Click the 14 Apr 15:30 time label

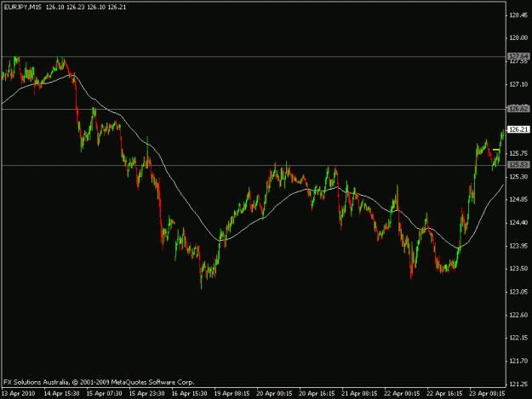tap(62, 394)
